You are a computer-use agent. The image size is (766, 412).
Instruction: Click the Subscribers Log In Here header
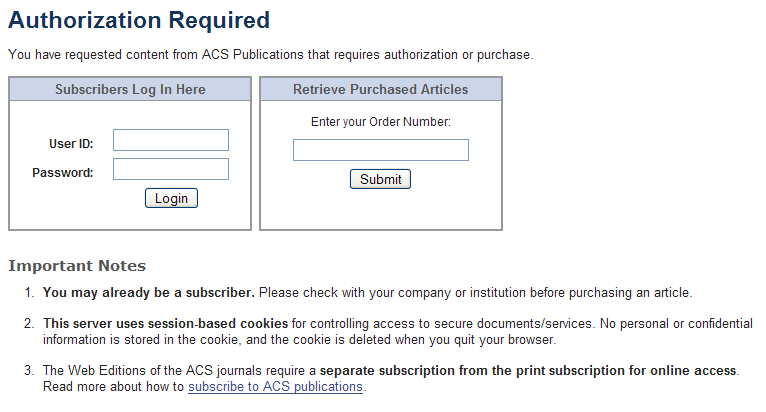click(x=130, y=90)
